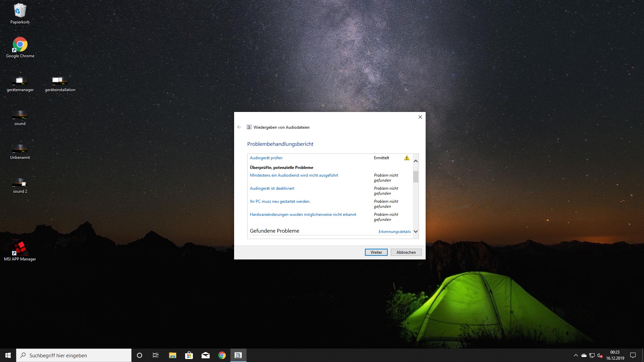Image resolution: width=644 pixels, height=362 pixels.
Task: Open File Explorer from taskbar
Action: tap(172, 355)
